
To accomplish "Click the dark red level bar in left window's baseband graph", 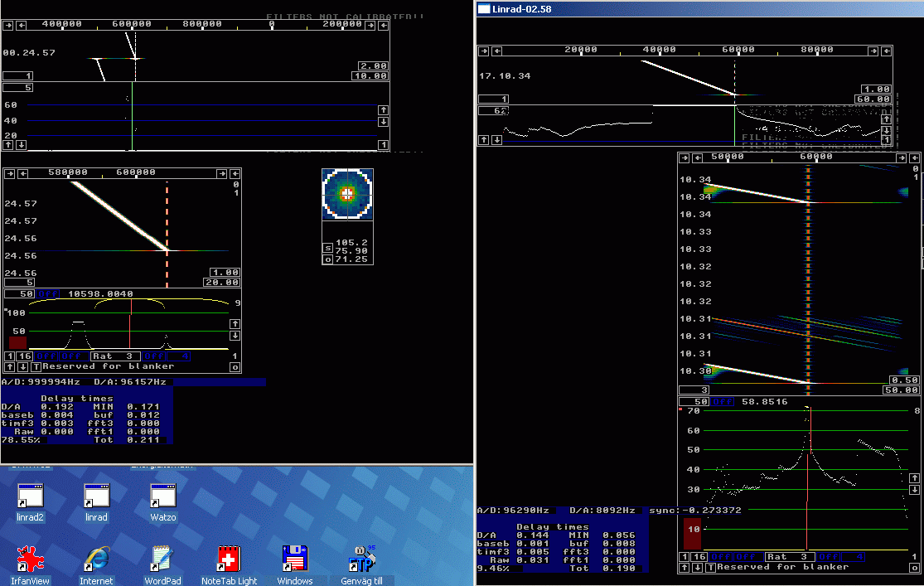I will coord(17,342).
